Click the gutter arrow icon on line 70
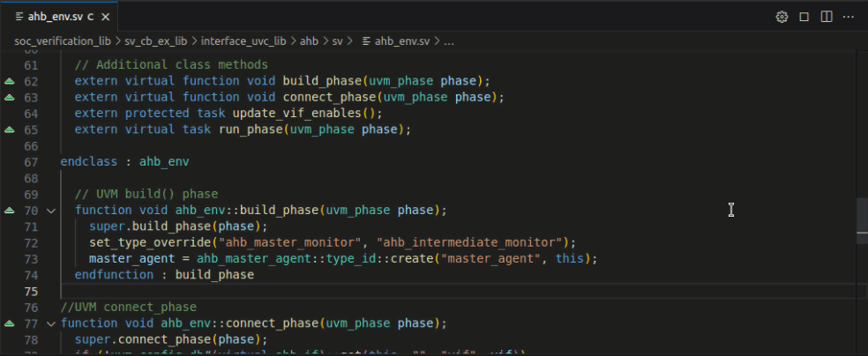The width and height of the screenshot is (868, 356). pos(10,211)
